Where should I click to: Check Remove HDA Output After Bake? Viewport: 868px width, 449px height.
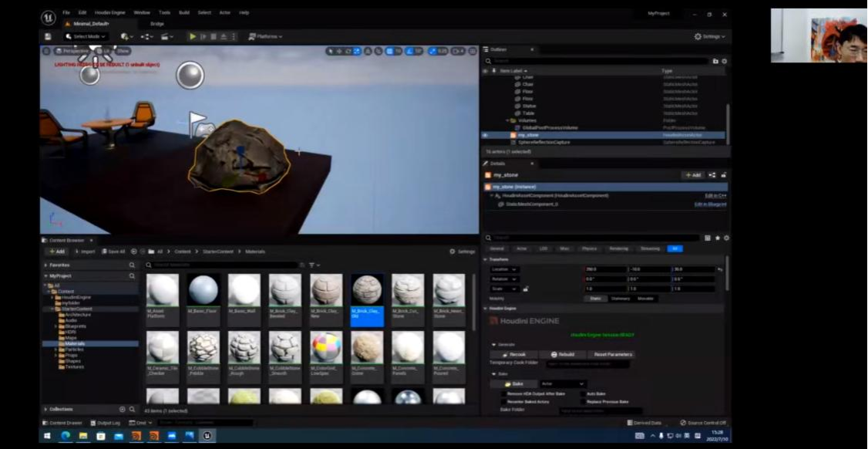(x=503, y=393)
